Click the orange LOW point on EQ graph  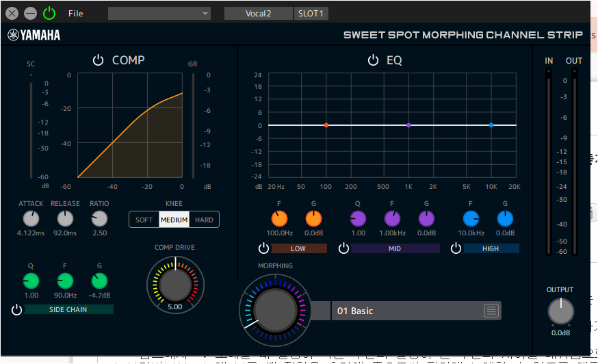point(326,125)
